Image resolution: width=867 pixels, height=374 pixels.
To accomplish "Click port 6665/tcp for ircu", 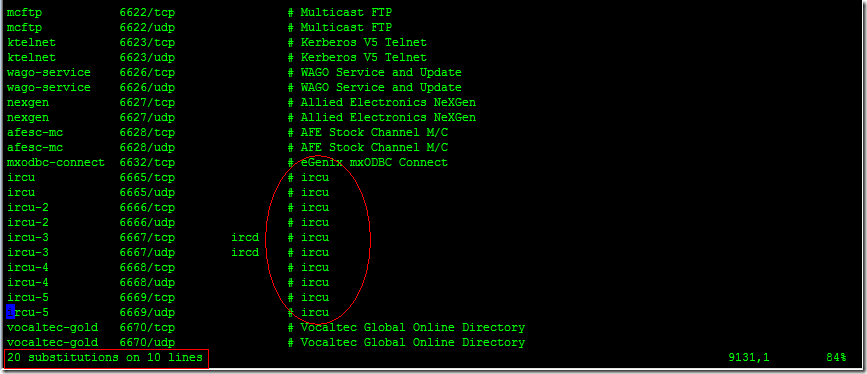I will click(147, 178).
